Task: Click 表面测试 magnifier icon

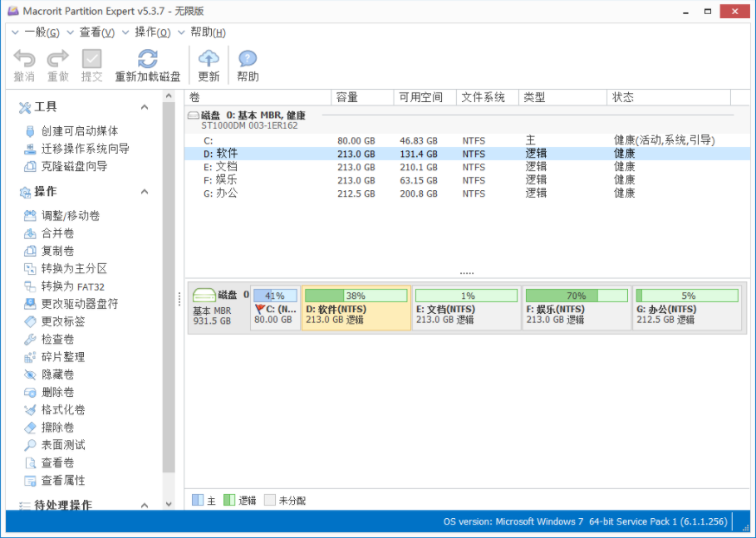Action: click(30, 445)
